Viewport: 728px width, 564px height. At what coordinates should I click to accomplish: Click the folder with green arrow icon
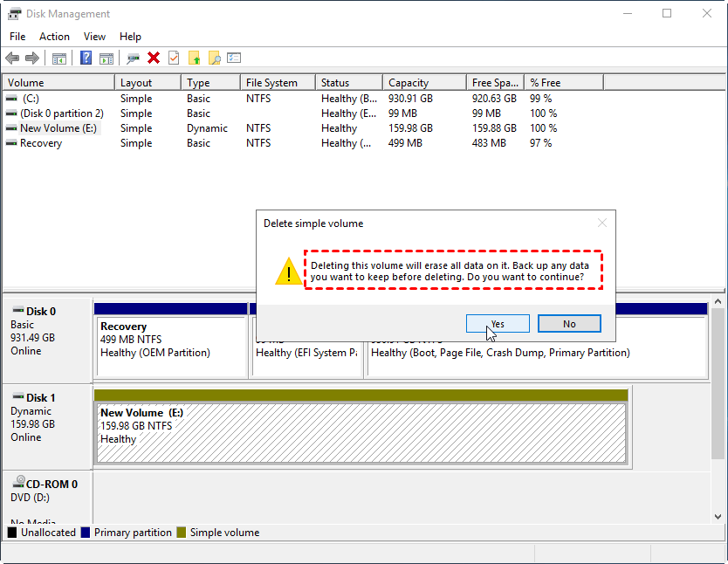(194, 58)
